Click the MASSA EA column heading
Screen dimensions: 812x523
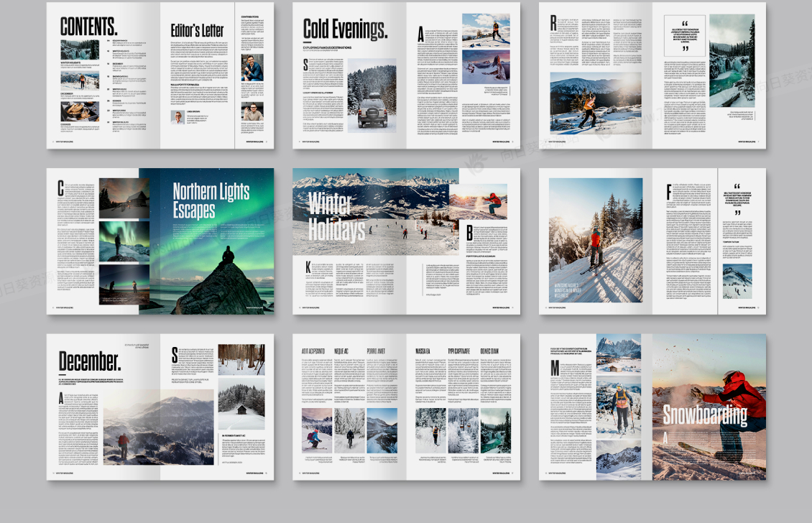[423, 352]
